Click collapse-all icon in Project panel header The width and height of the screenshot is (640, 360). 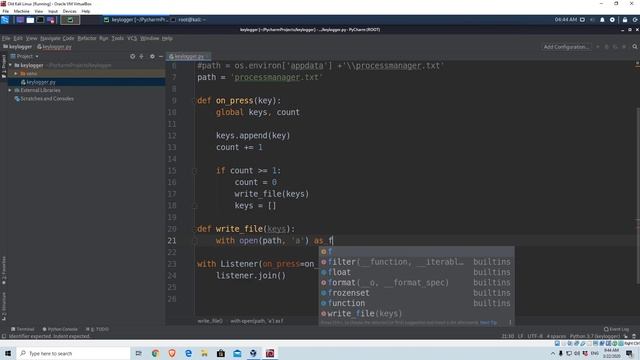(142, 56)
